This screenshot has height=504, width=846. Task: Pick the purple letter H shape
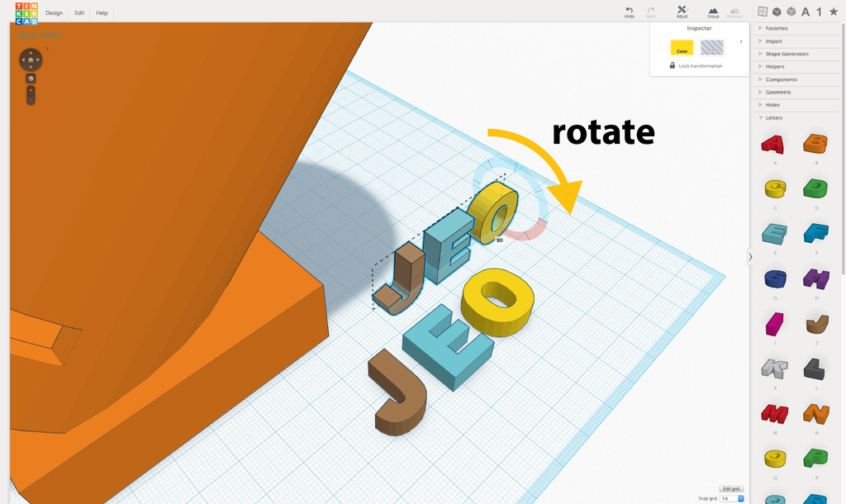click(x=815, y=279)
